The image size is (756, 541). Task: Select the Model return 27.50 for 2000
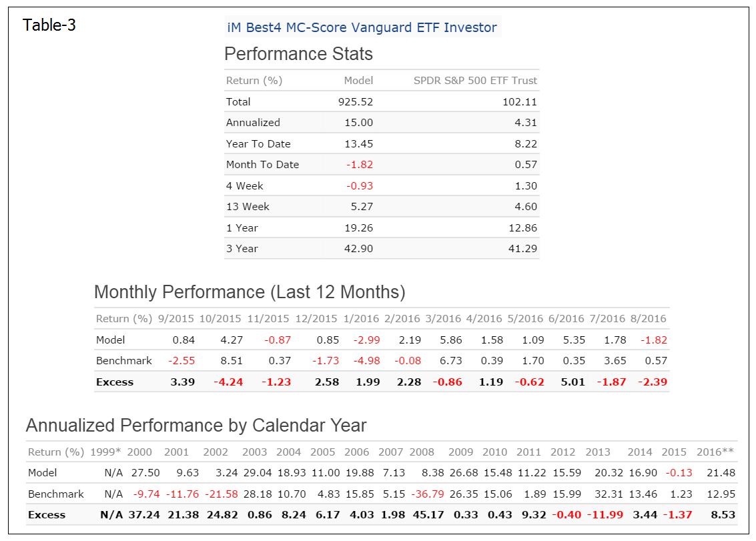tap(145, 473)
